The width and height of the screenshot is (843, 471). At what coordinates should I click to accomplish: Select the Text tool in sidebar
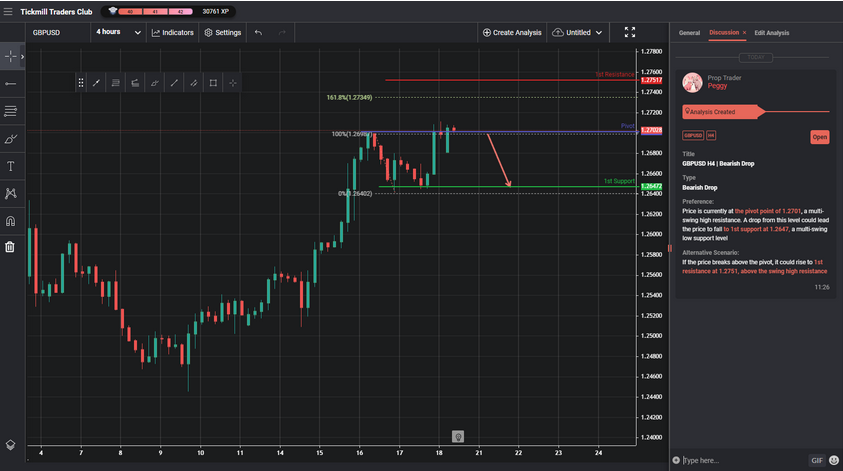point(10,166)
